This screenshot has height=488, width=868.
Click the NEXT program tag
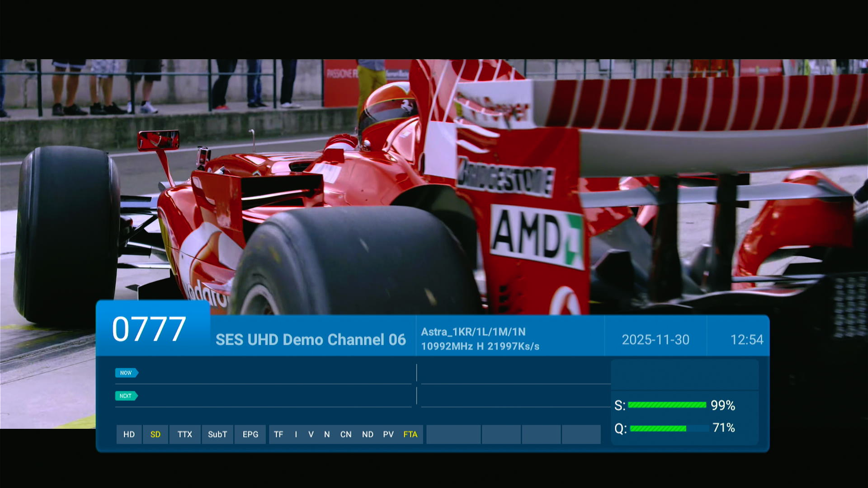126,396
